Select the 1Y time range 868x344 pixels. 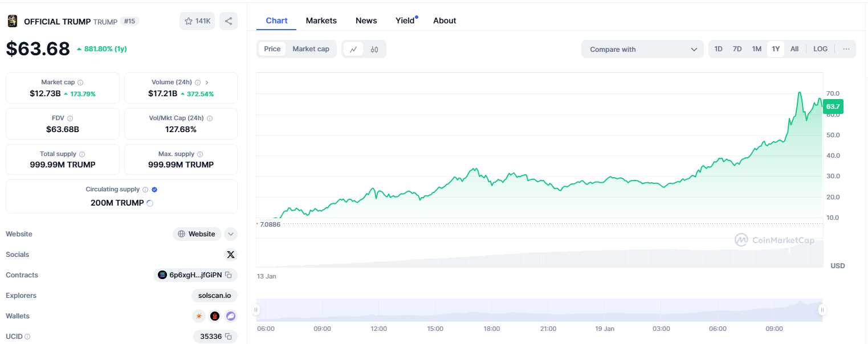point(776,49)
